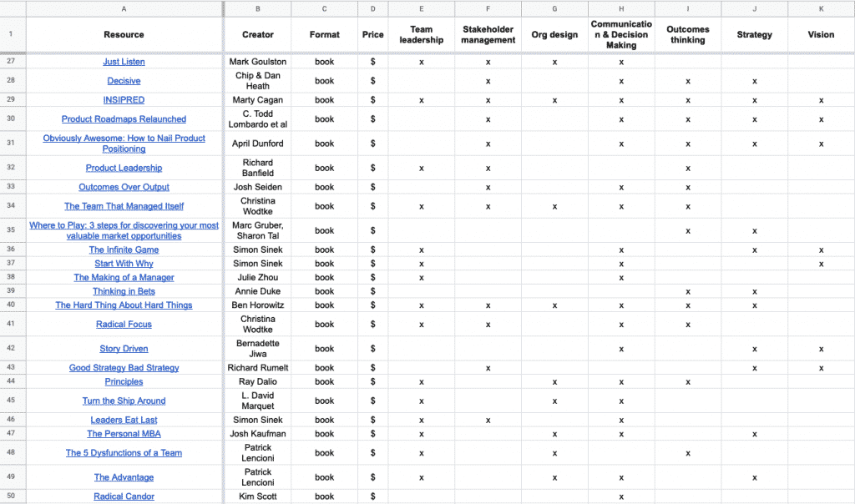Select the Marty Cagan creator cell
The width and height of the screenshot is (855, 504).
pyautogui.click(x=257, y=99)
